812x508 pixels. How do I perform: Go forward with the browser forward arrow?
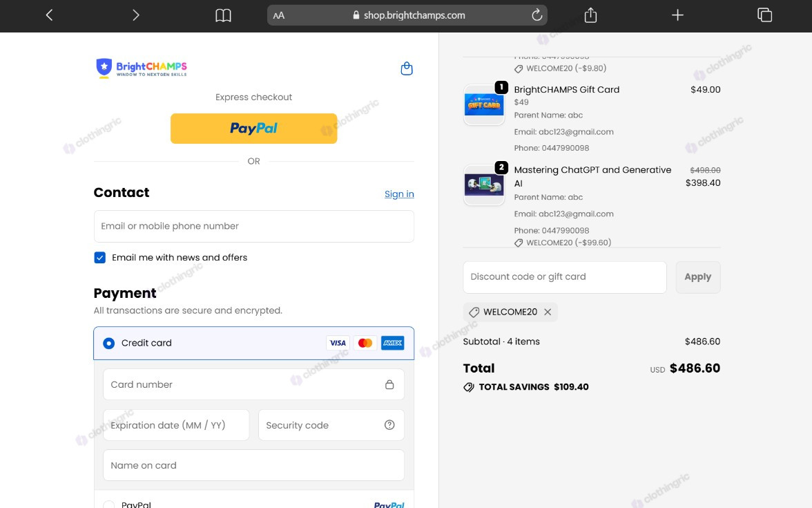point(135,15)
